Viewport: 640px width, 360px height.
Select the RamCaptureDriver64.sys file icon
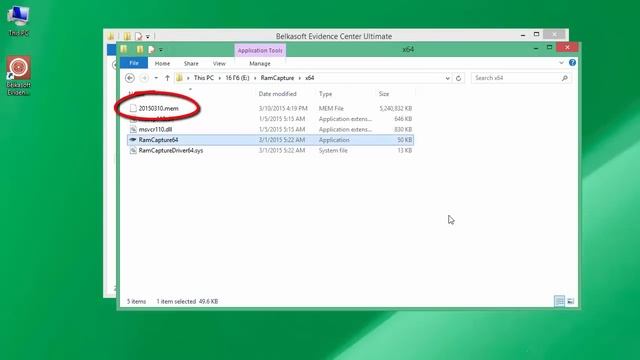(133, 151)
